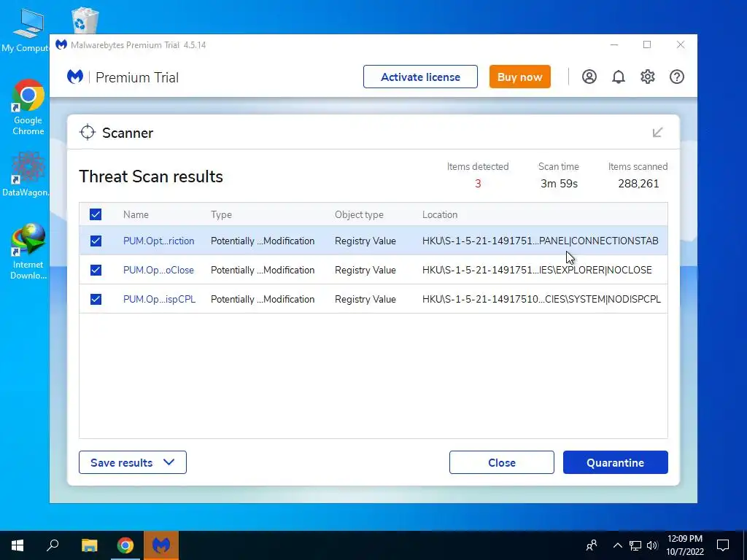Click the items detected count 3
Viewport: 747px width, 560px height.
(478, 183)
